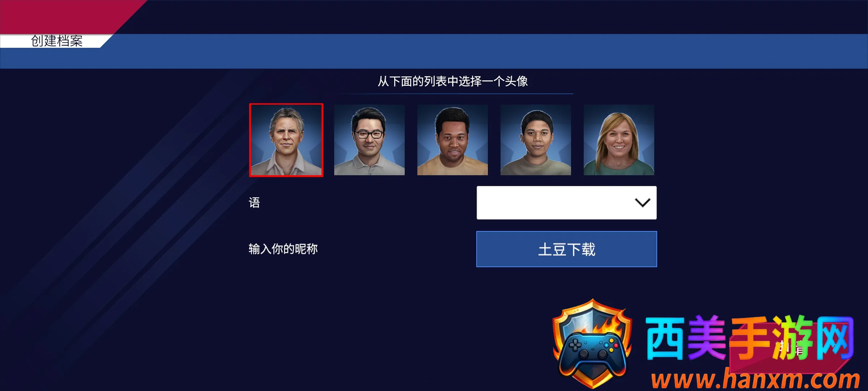Pick the avatar in the orange shirt
This screenshot has width=868, height=391.
452,140
